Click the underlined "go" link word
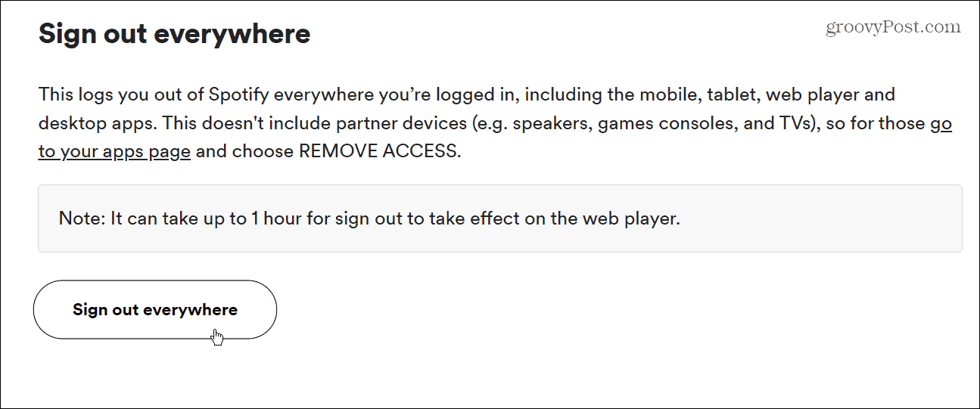The image size is (980, 409). (x=941, y=123)
